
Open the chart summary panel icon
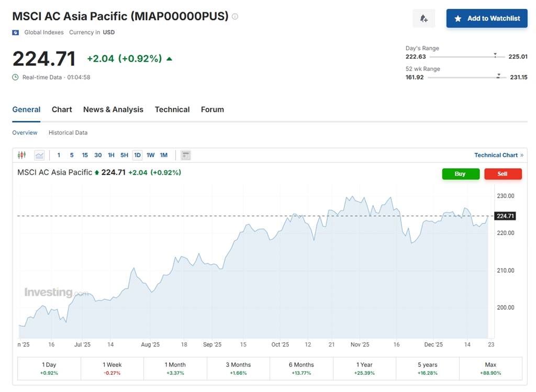point(185,155)
